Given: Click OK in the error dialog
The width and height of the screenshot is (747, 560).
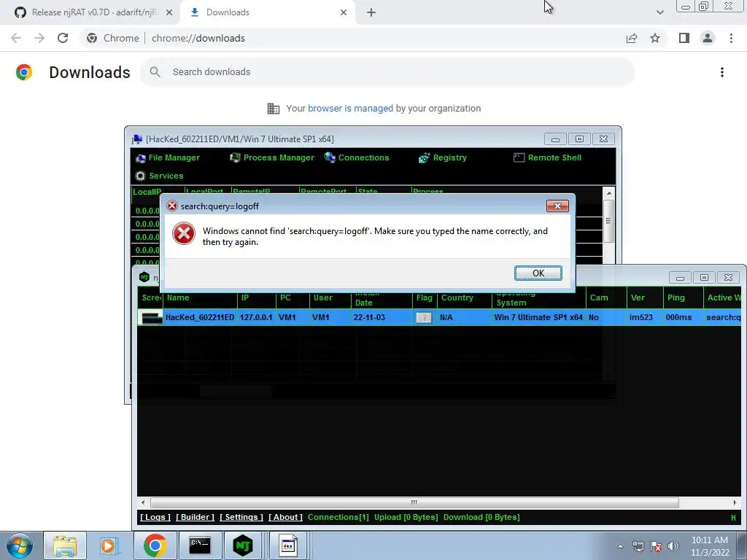Looking at the screenshot, I should 538,273.
